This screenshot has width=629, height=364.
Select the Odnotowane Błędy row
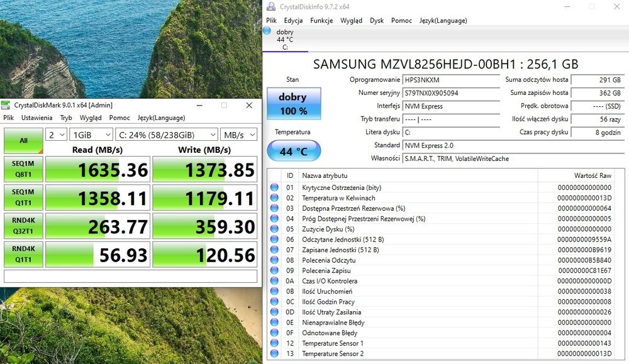click(440, 333)
